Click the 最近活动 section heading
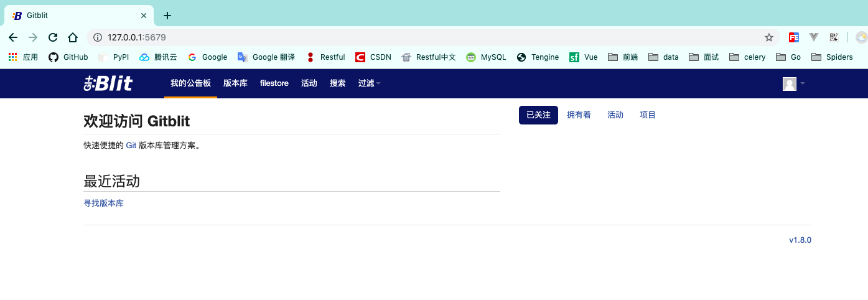 pyautogui.click(x=112, y=181)
